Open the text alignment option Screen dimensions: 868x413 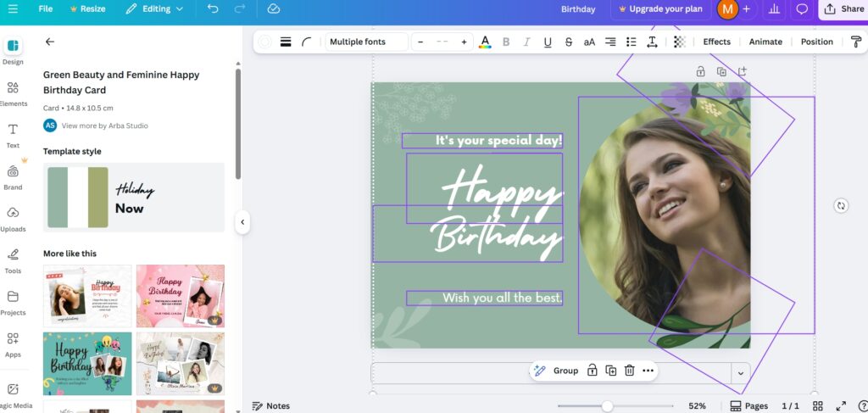(610, 42)
